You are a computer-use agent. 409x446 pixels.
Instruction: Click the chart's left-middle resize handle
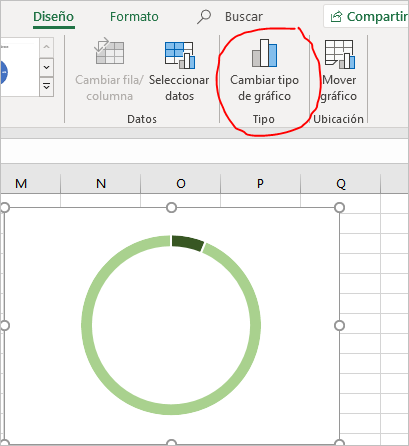coord(4,325)
